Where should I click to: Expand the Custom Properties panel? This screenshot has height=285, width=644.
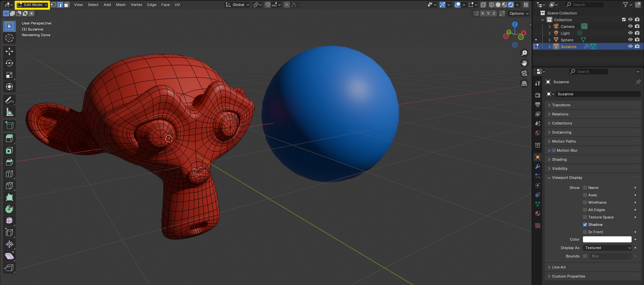click(593, 276)
